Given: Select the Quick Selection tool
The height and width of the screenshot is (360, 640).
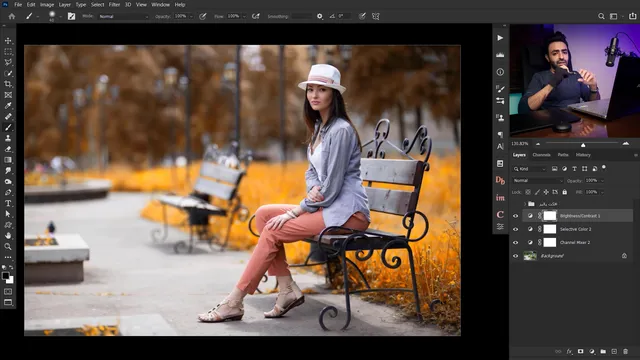Looking at the screenshot, I should 8,73.
